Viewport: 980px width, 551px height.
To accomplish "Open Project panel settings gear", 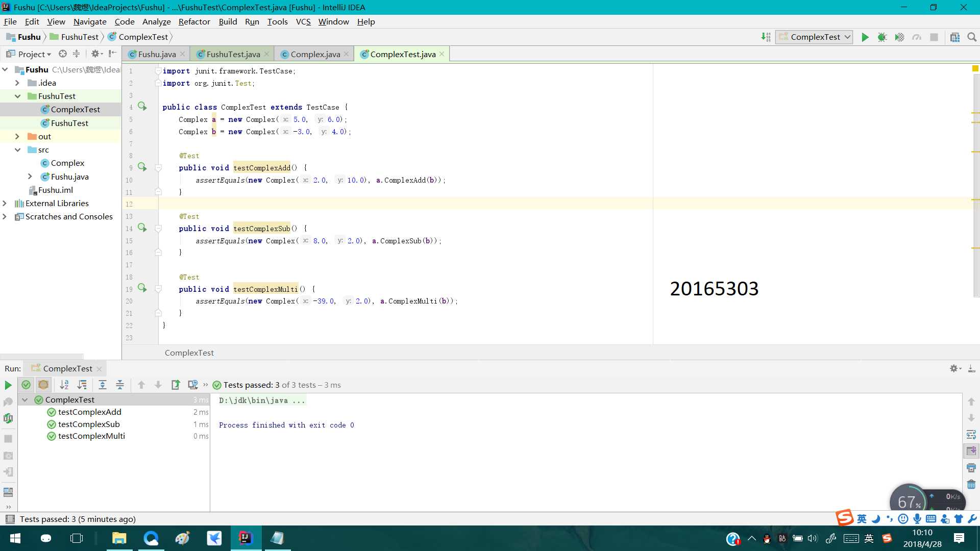I will 95,54.
